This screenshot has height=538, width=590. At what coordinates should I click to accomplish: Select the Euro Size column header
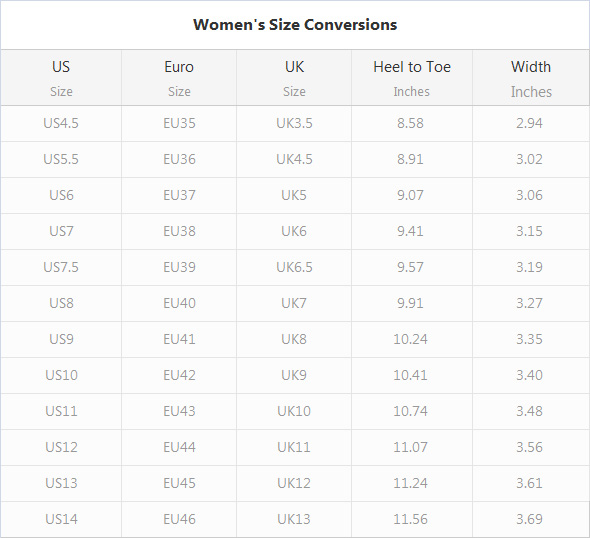[179, 78]
